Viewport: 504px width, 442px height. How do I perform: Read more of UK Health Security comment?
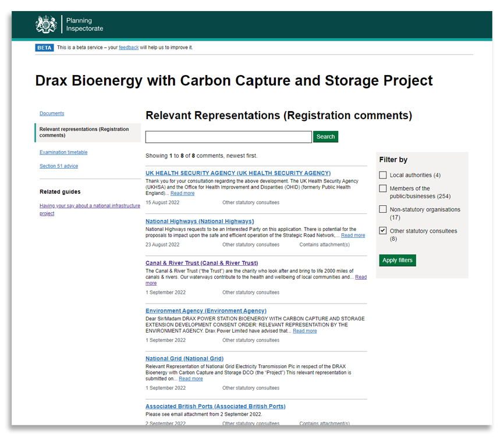pos(182,193)
